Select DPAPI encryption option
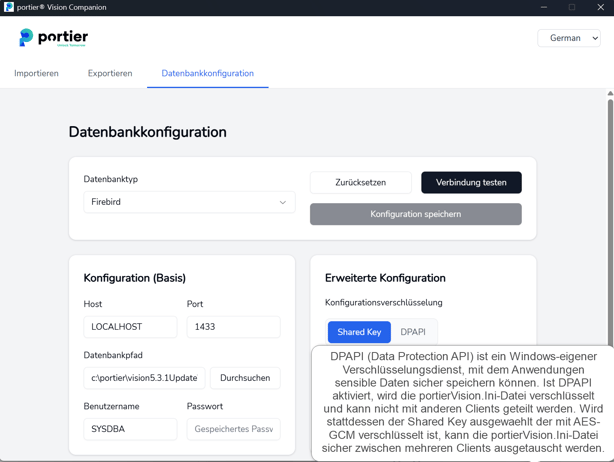This screenshot has width=614, height=462. (x=413, y=332)
